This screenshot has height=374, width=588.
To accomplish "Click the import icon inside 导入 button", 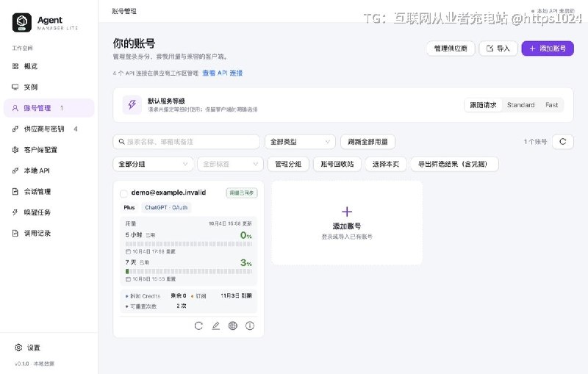I will click(490, 48).
